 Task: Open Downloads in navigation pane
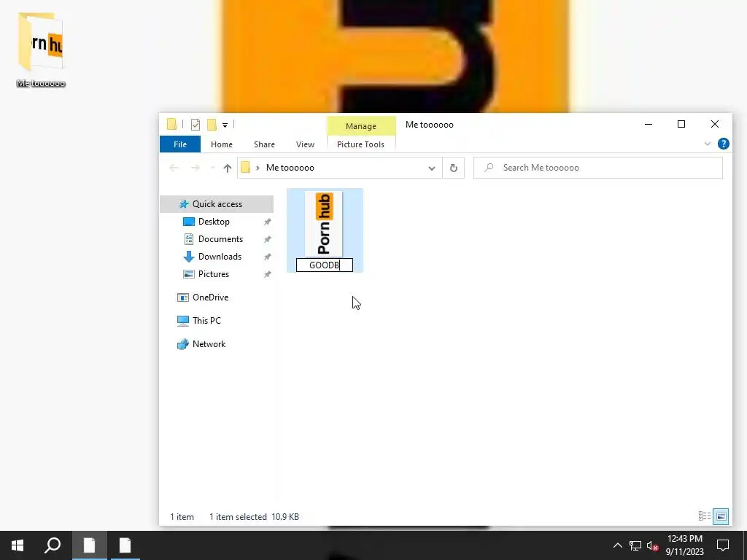pos(220,257)
